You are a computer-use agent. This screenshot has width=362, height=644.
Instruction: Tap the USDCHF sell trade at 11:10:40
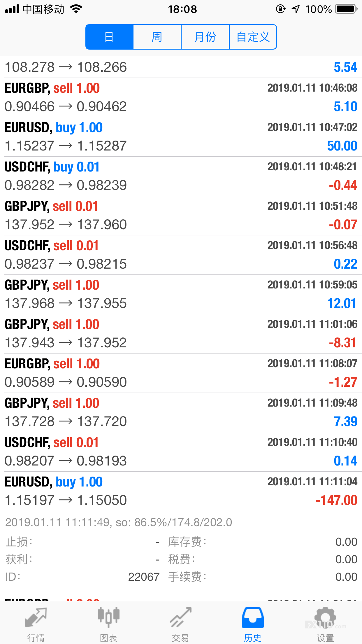[x=181, y=452]
